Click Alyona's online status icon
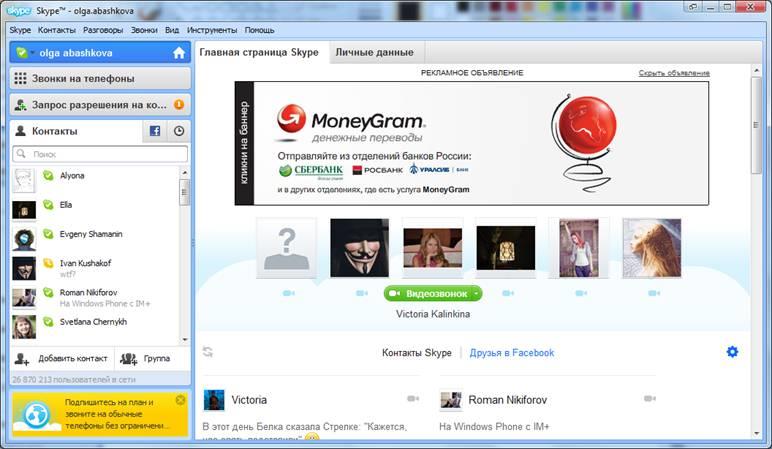The image size is (772, 449). pyautogui.click(x=48, y=175)
